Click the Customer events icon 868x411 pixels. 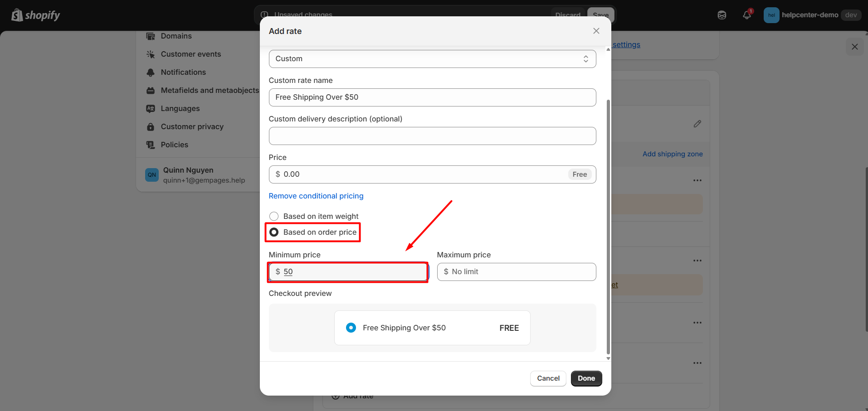tap(151, 54)
